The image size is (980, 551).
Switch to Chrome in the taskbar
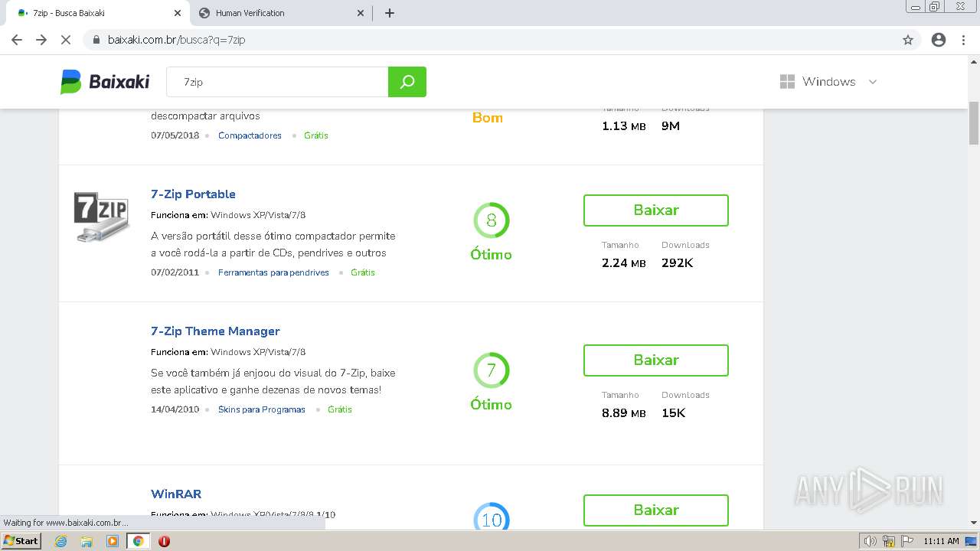point(138,541)
